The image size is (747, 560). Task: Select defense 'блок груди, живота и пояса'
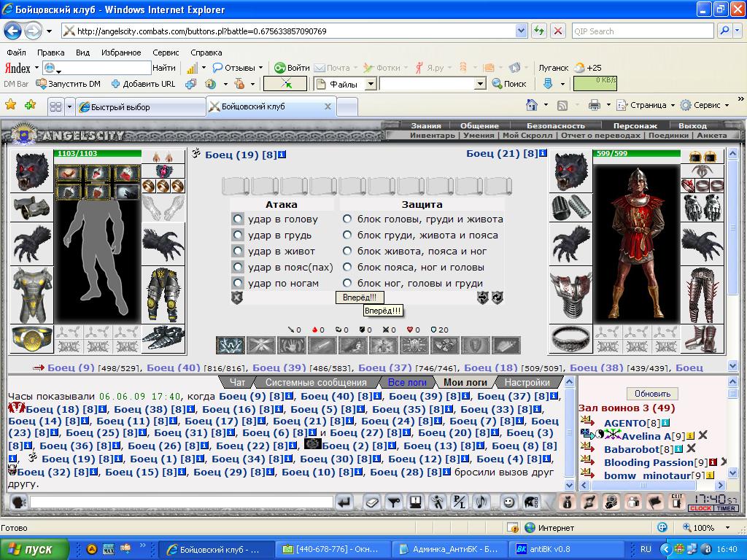pyautogui.click(x=347, y=235)
